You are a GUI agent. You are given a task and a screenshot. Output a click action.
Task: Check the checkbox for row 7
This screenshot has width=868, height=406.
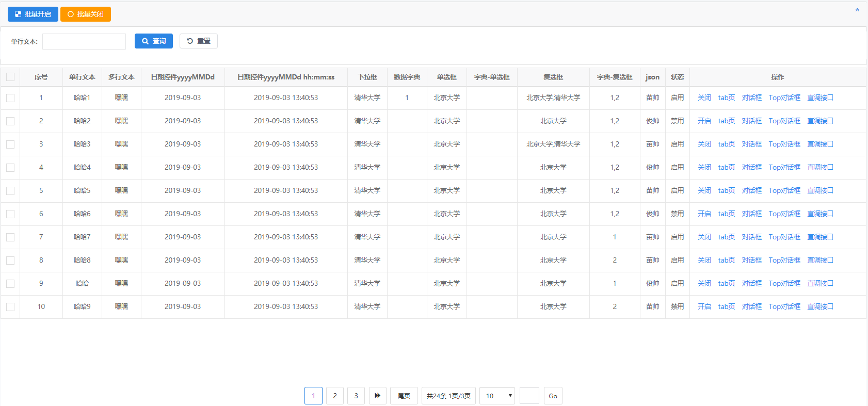10,237
